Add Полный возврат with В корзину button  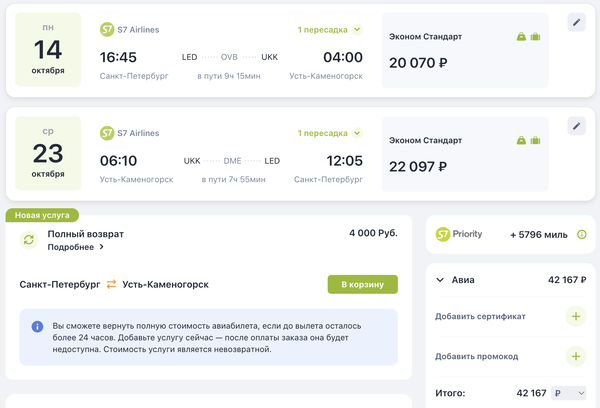362,284
